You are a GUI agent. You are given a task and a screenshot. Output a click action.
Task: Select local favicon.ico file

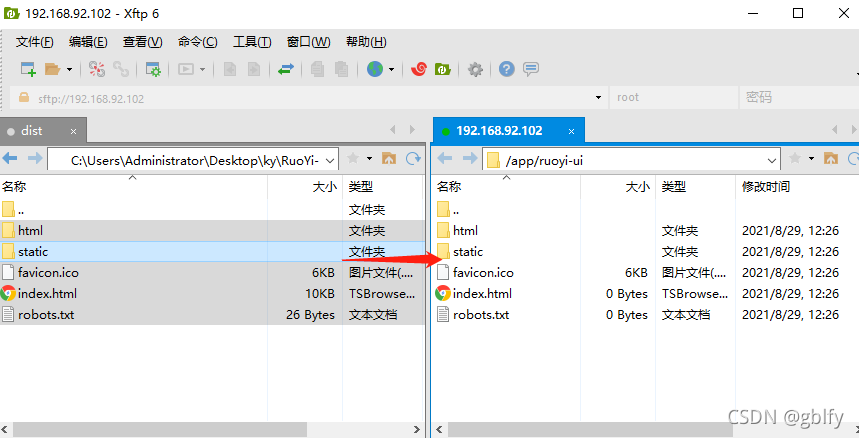[x=213, y=273]
